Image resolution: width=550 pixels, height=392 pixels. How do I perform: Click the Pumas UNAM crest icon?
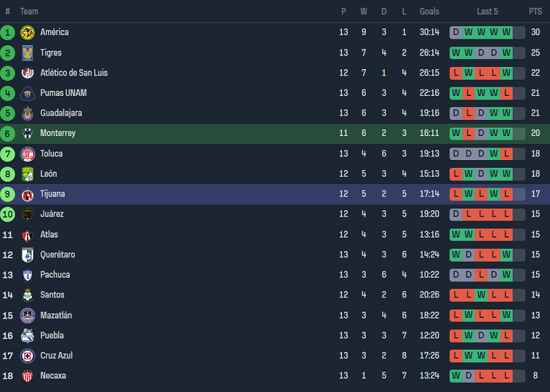(28, 93)
